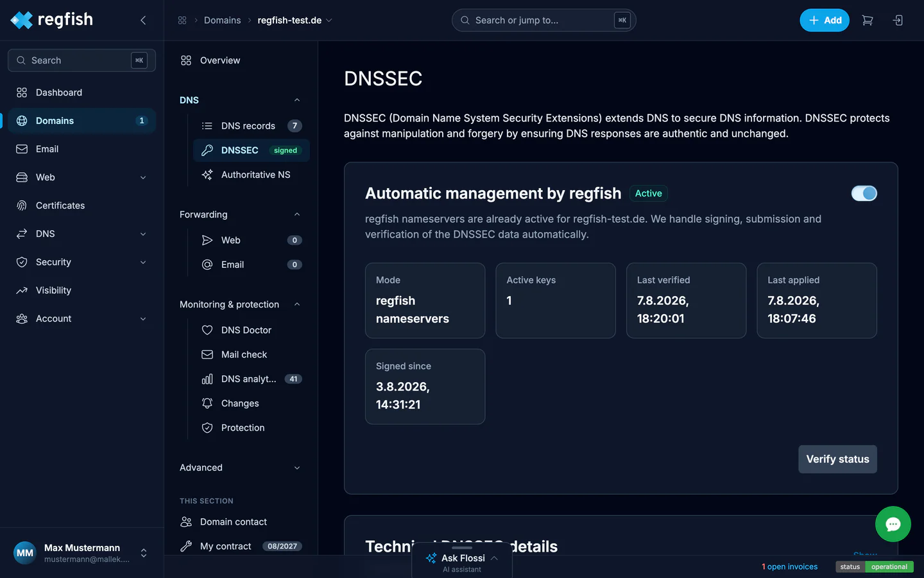The width and height of the screenshot is (924, 578).
Task: Click the Add button
Action: tap(825, 21)
